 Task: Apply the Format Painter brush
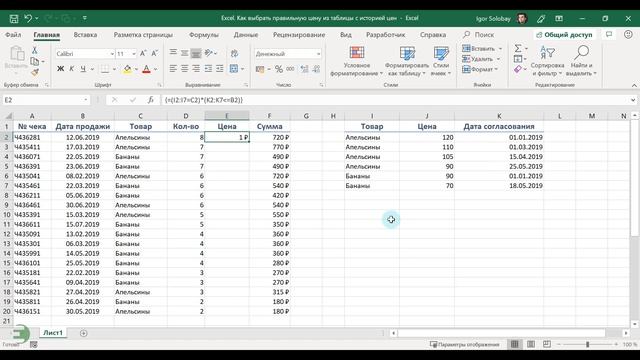coord(35,72)
